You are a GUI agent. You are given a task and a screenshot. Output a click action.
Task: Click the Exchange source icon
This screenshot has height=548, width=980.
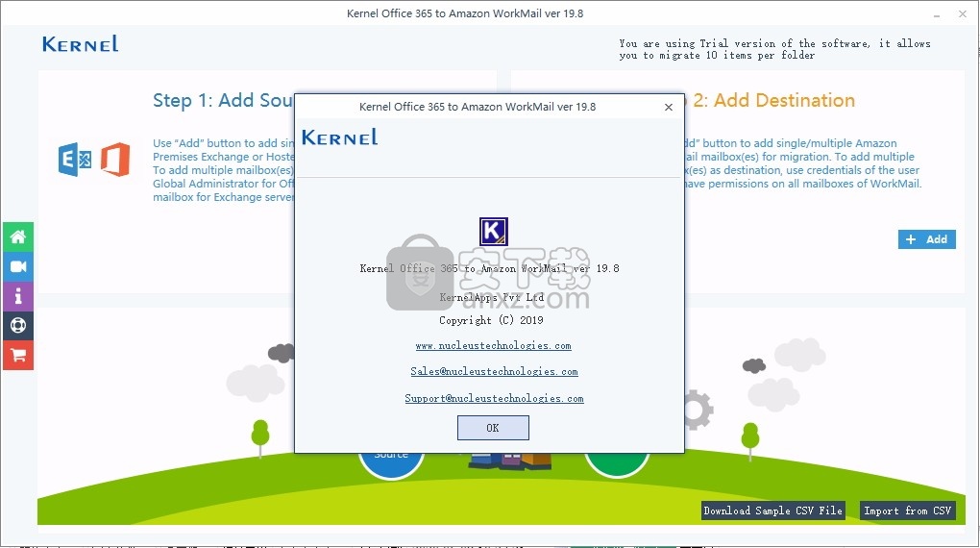pyautogui.click(x=75, y=160)
